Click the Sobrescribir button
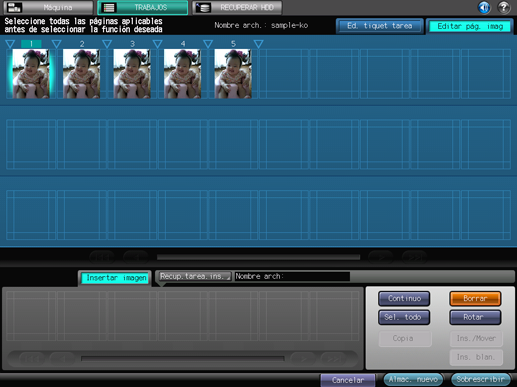The image size is (517, 387). (480, 379)
